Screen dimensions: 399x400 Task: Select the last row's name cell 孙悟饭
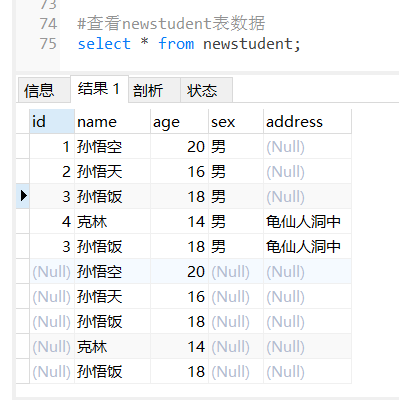point(112,372)
